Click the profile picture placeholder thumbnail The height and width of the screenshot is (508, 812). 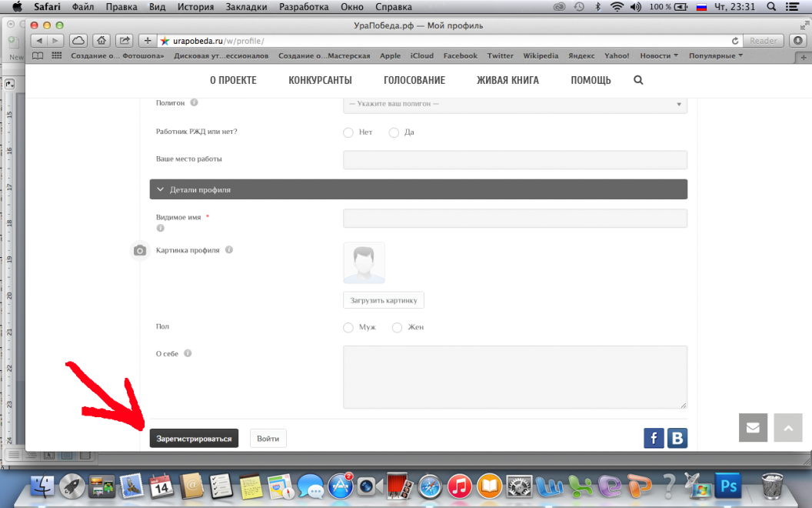click(x=364, y=262)
